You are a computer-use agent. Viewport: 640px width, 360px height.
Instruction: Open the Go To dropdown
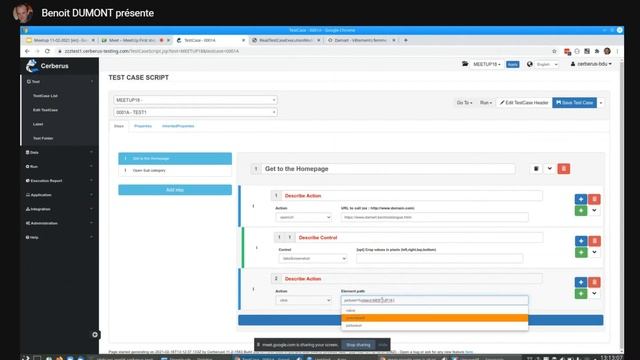coord(464,103)
